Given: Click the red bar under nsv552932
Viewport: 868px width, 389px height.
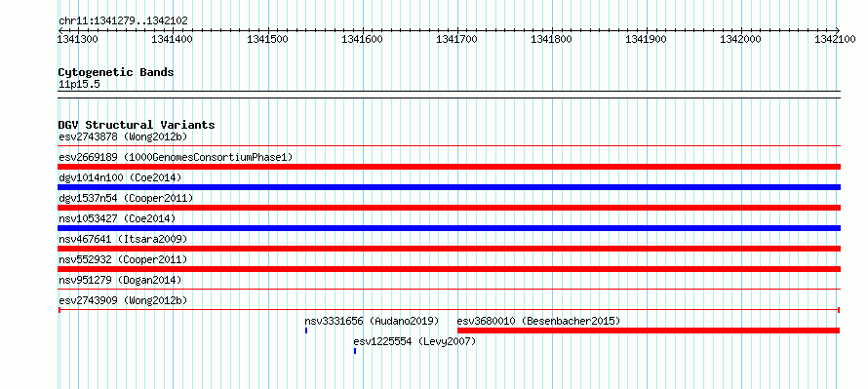Looking at the screenshot, I should 449,269.
